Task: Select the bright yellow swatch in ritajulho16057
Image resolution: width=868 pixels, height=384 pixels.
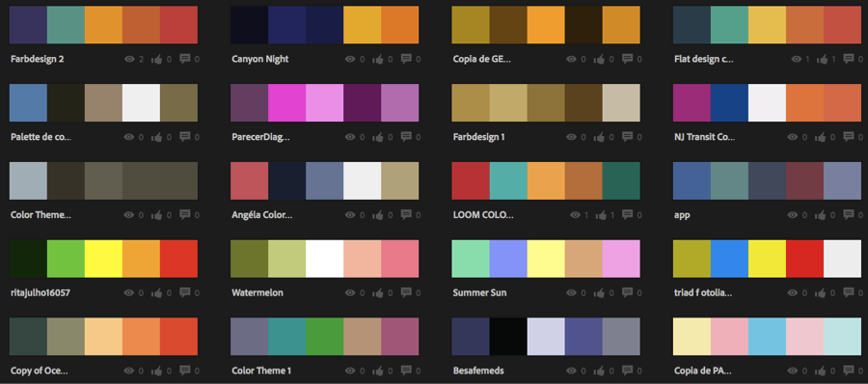Action: tap(103, 259)
